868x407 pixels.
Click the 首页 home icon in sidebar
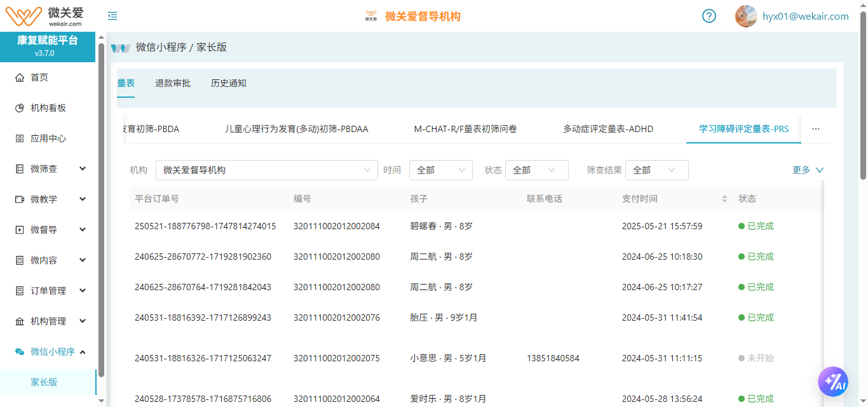point(20,77)
